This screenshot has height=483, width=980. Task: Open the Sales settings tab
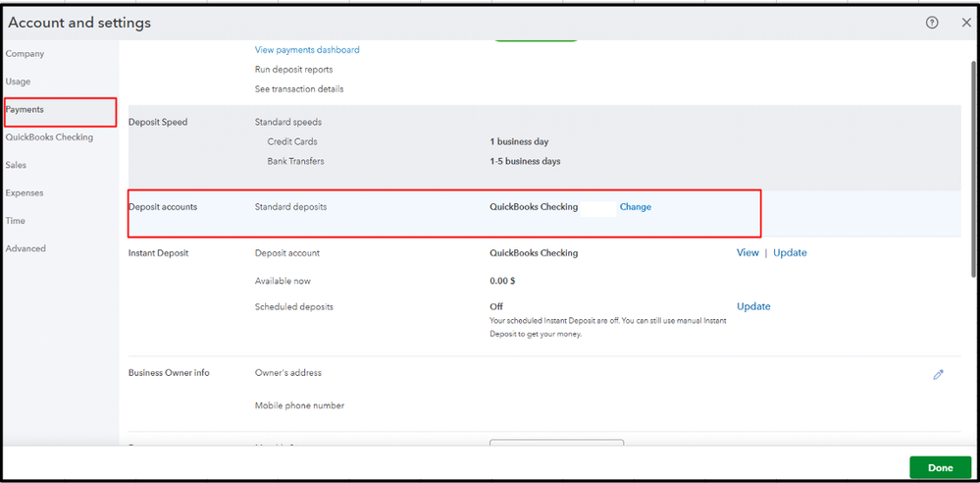17,165
